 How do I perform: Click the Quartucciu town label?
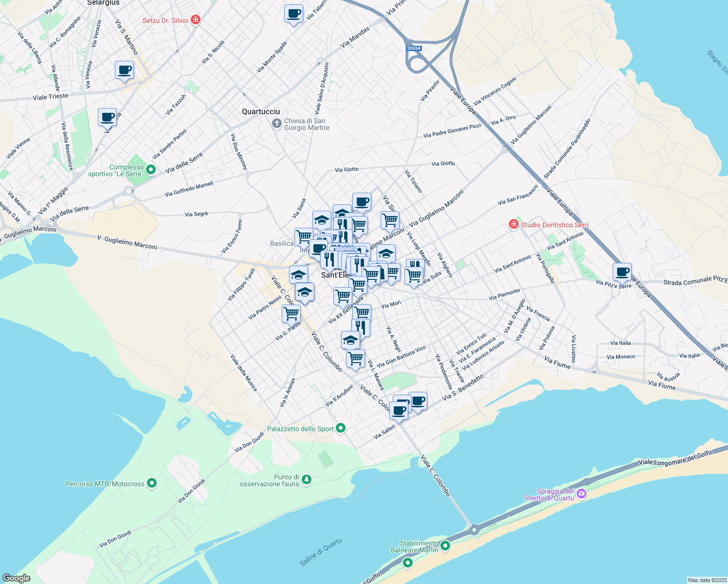pyautogui.click(x=261, y=111)
